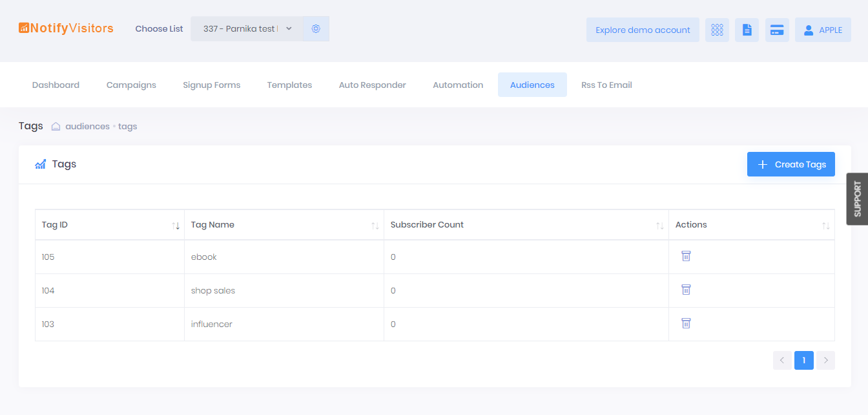Click the ebook tag name

pyautogui.click(x=204, y=257)
